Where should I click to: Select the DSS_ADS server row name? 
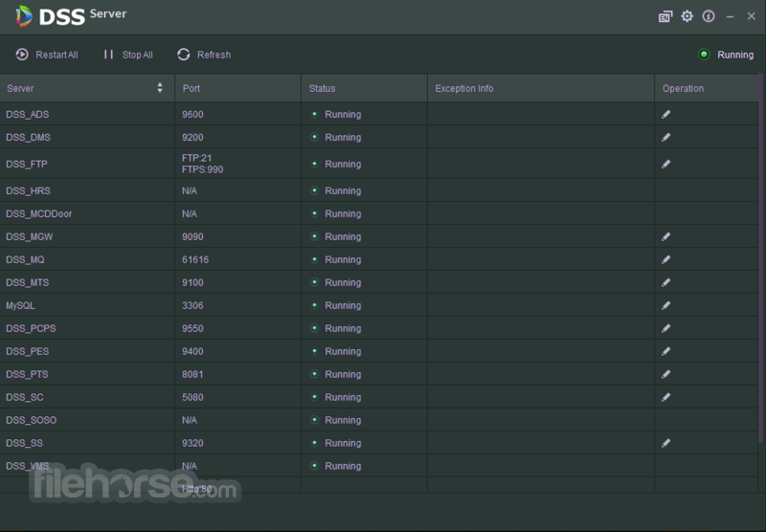click(x=28, y=114)
